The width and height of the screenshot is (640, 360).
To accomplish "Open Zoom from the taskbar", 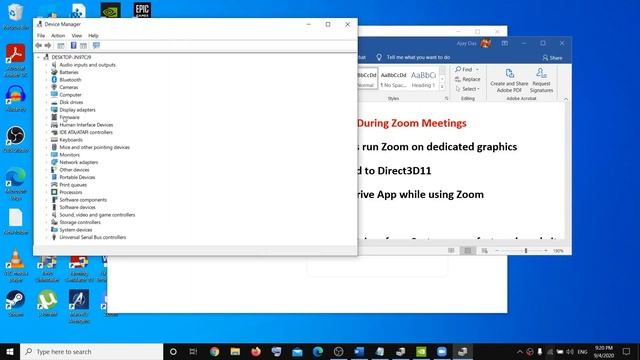I will [442, 351].
